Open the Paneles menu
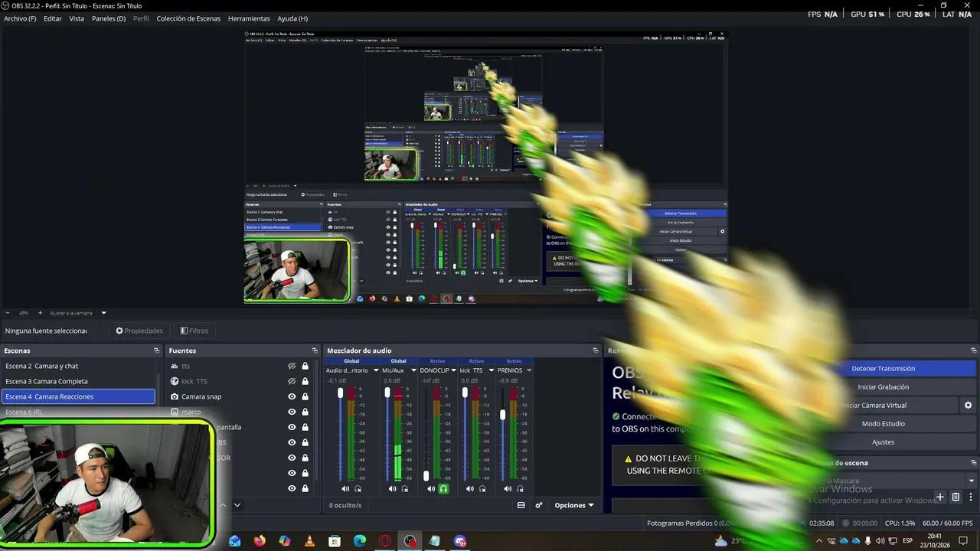The height and width of the screenshot is (551, 980). point(109,18)
